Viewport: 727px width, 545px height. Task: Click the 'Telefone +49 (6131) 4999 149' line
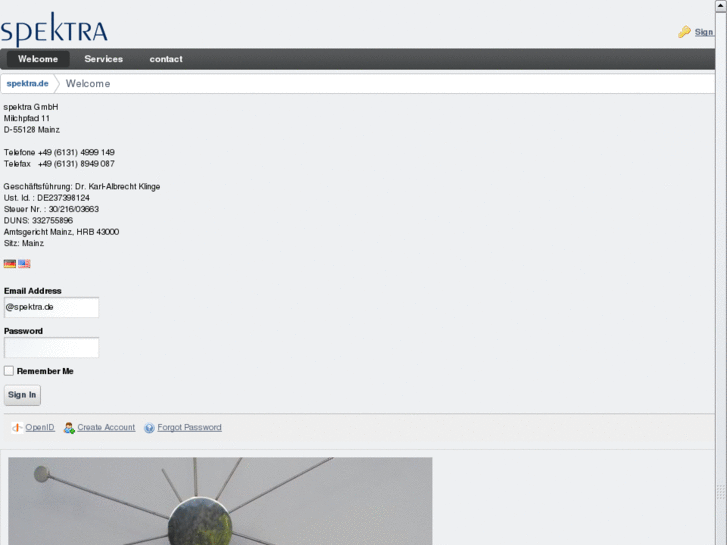coord(59,152)
